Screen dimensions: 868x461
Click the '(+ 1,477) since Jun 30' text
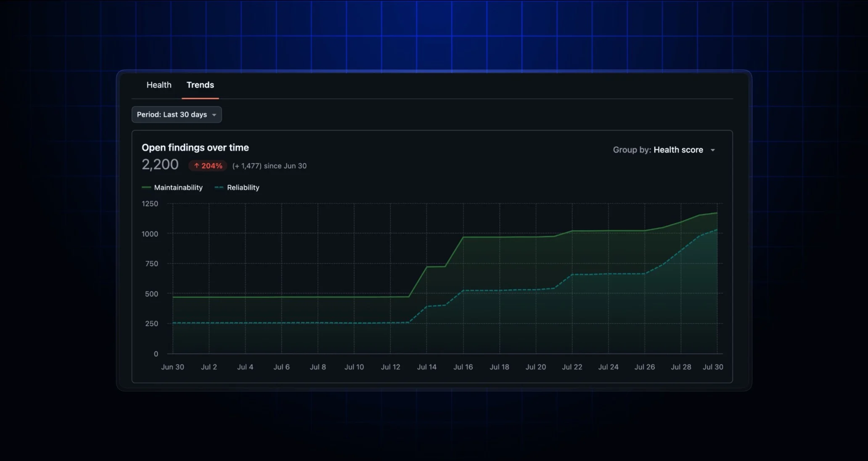coord(270,166)
